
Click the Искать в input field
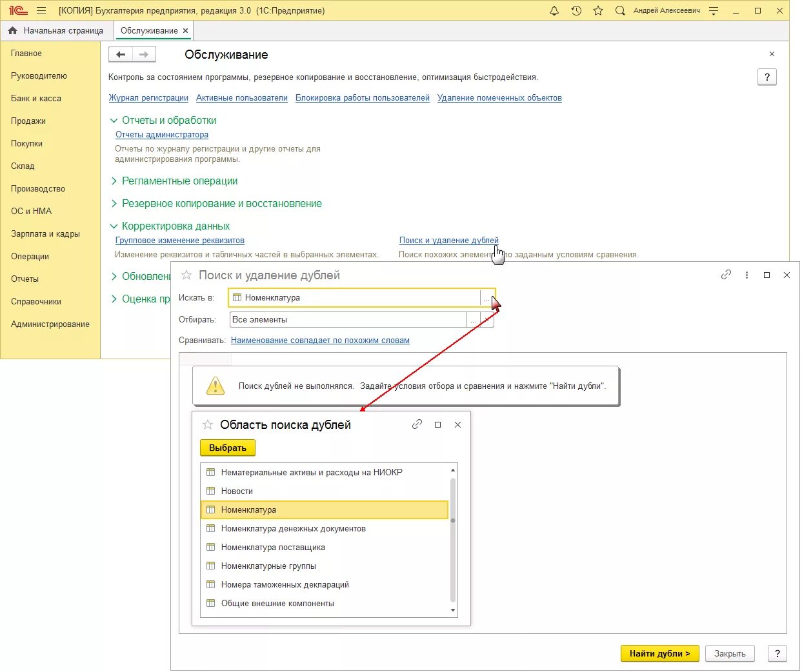(x=354, y=298)
